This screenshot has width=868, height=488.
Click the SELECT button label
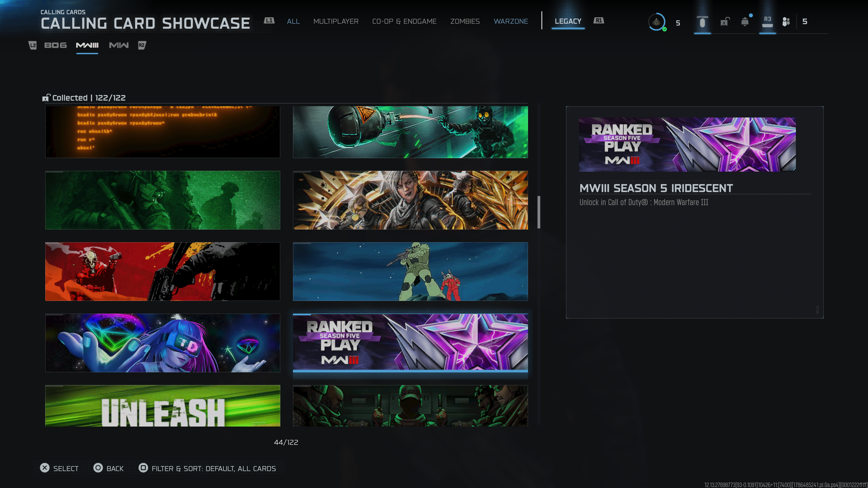pyautogui.click(x=66, y=469)
